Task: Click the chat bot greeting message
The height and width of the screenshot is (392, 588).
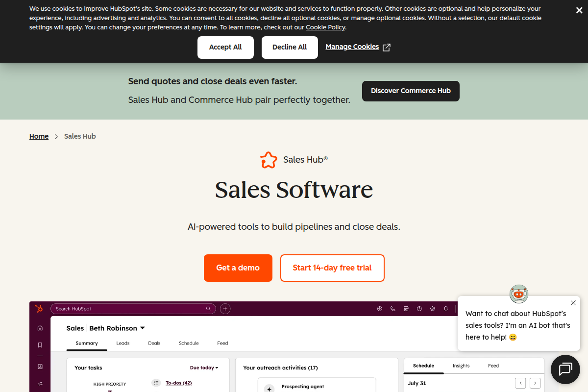Action: (518, 325)
